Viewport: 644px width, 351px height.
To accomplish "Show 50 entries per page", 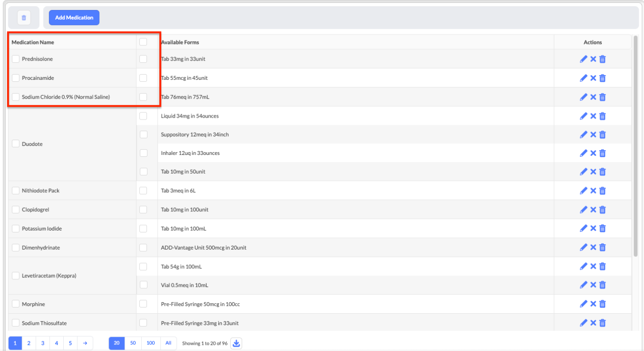I will tap(133, 343).
